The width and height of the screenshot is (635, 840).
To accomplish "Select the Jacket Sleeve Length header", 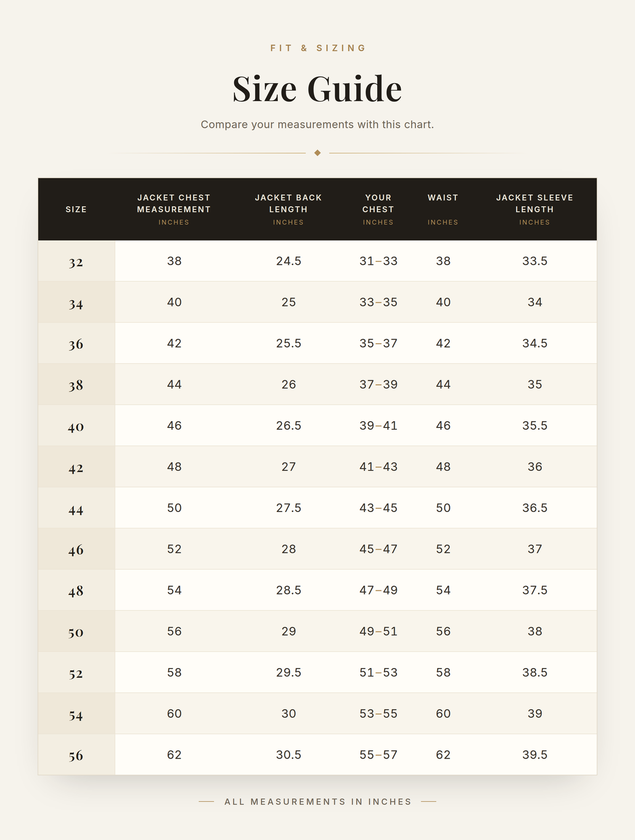I will (x=534, y=209).
